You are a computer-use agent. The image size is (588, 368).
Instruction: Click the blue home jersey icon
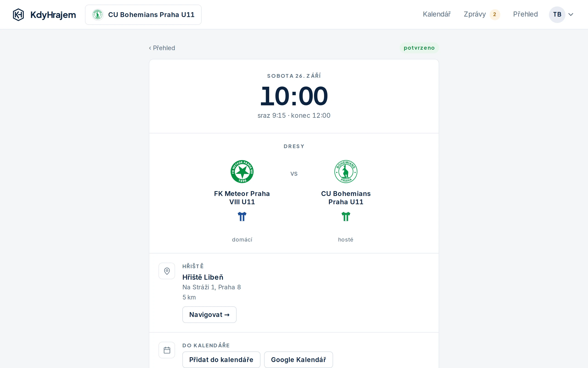point(242,216)
